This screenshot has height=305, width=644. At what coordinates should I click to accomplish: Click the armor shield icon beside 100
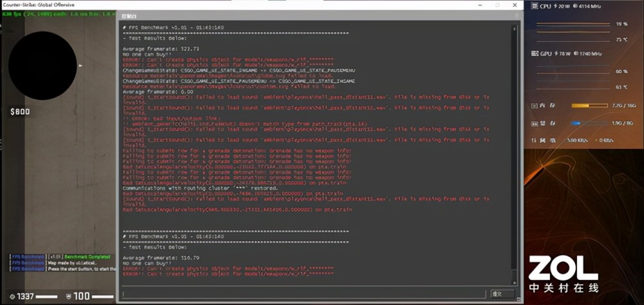coord(68,296)
